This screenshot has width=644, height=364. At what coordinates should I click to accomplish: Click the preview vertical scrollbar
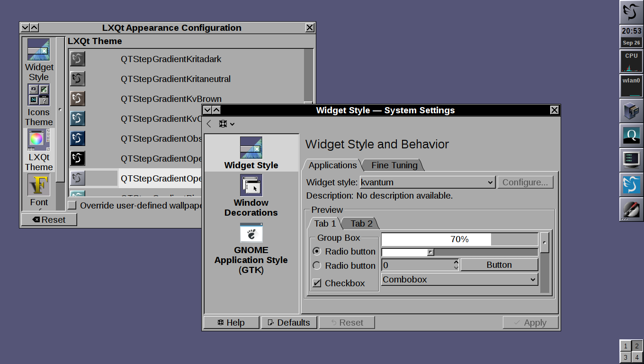(x=545, y=263)
